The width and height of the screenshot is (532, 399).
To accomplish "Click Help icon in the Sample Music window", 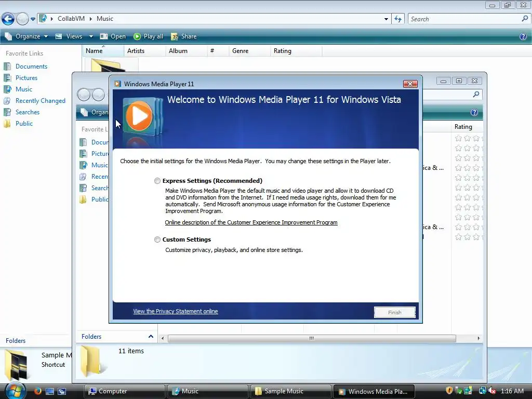I will coord(474,112).
